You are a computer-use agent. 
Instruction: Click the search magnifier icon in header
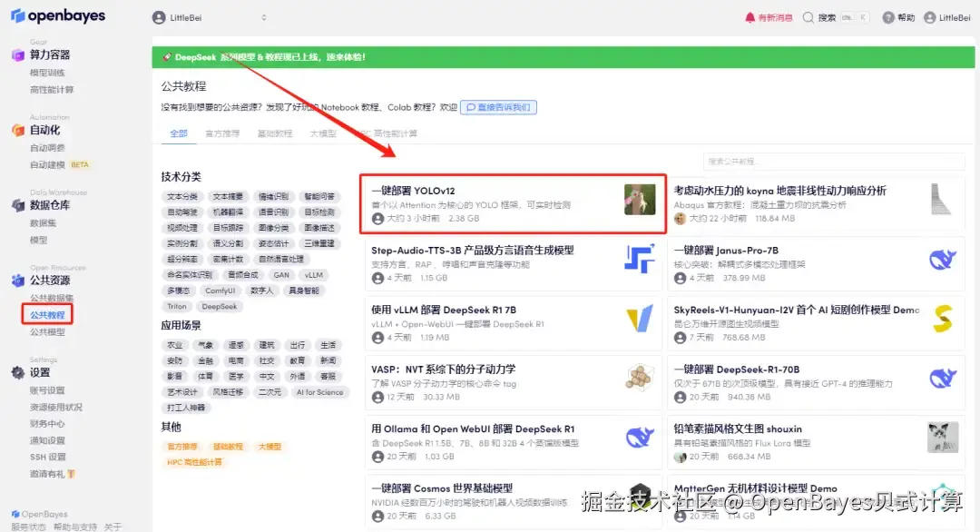pyautogui.click(x=808, y=17)
